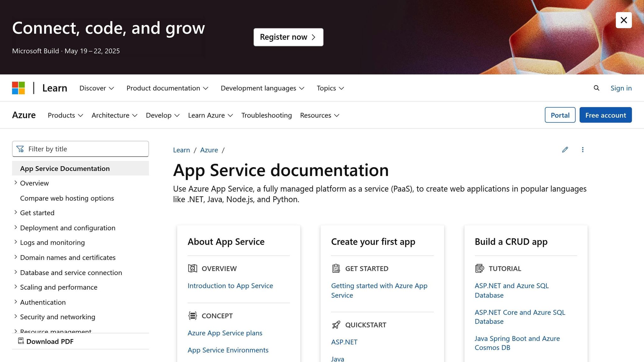This screenshot has height=362, width=644.
Task: Open the Learn home link
Action: point(55,88)
